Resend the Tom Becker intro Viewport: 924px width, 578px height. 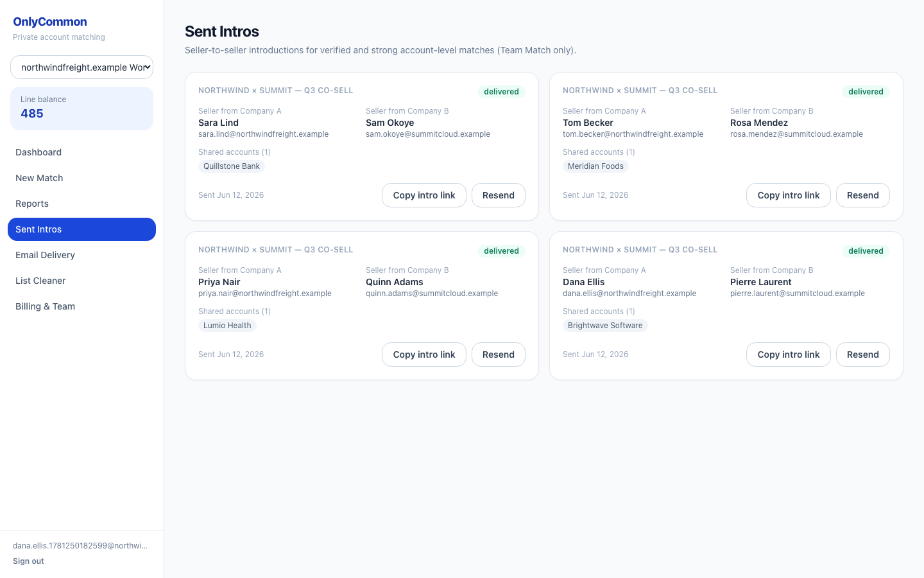(x=863, y=195)
